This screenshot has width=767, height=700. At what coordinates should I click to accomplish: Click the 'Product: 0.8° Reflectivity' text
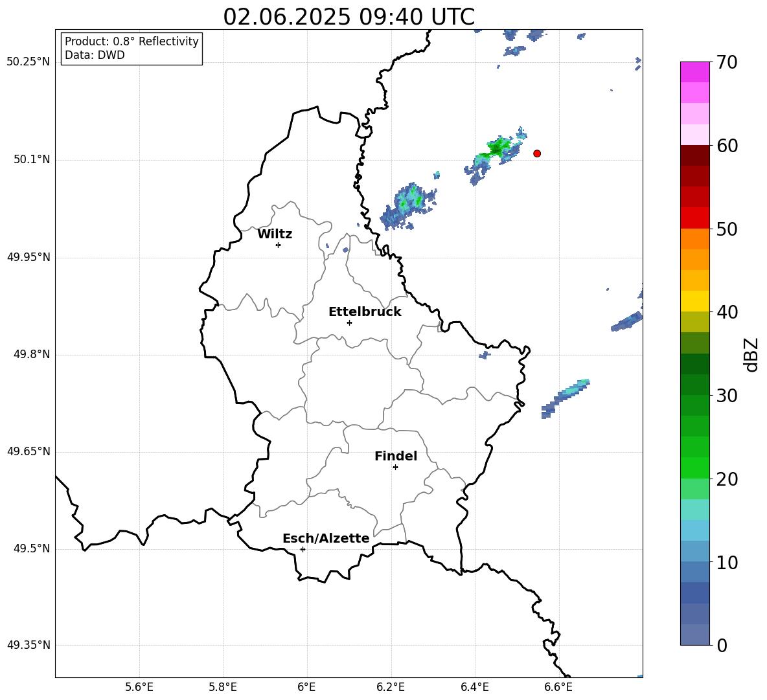[132, 41]
